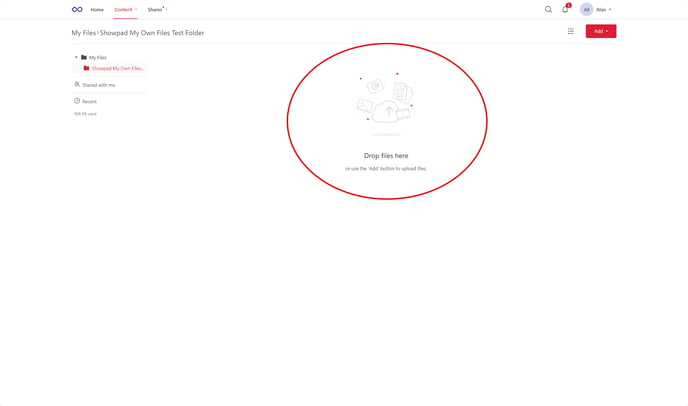Click the Showpad infinity logo
688x406 pixels.
click(77, 10)
